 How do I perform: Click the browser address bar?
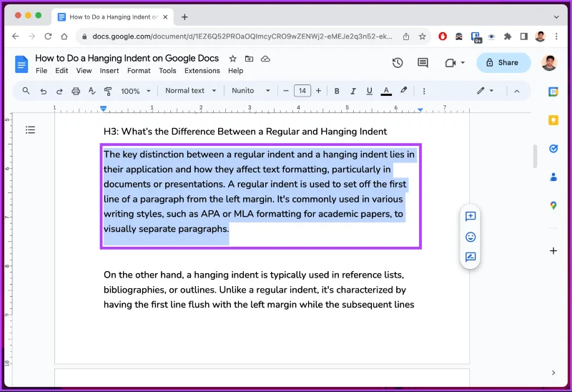tap(242, 36)
